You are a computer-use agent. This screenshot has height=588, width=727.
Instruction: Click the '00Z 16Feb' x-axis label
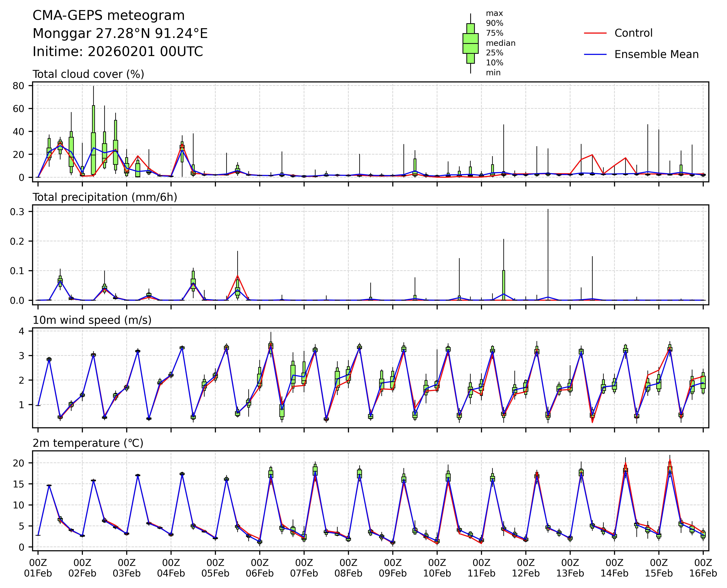703,568
